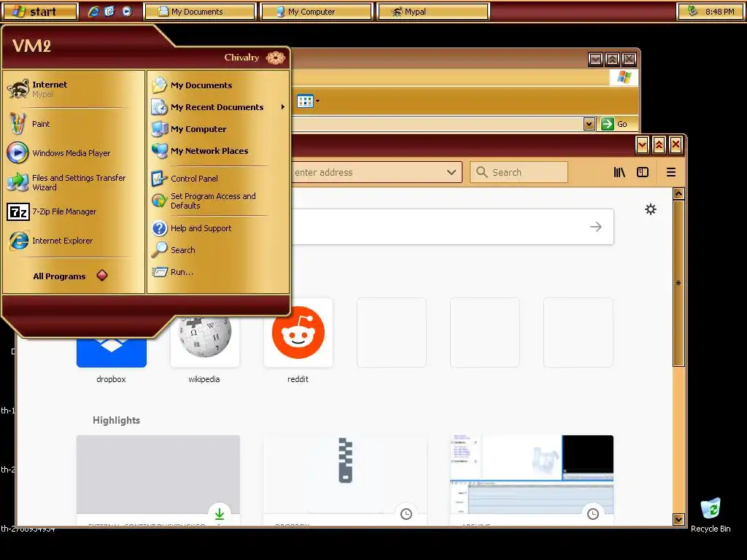Switch to My Documents taskbar button

click(199, 12)
